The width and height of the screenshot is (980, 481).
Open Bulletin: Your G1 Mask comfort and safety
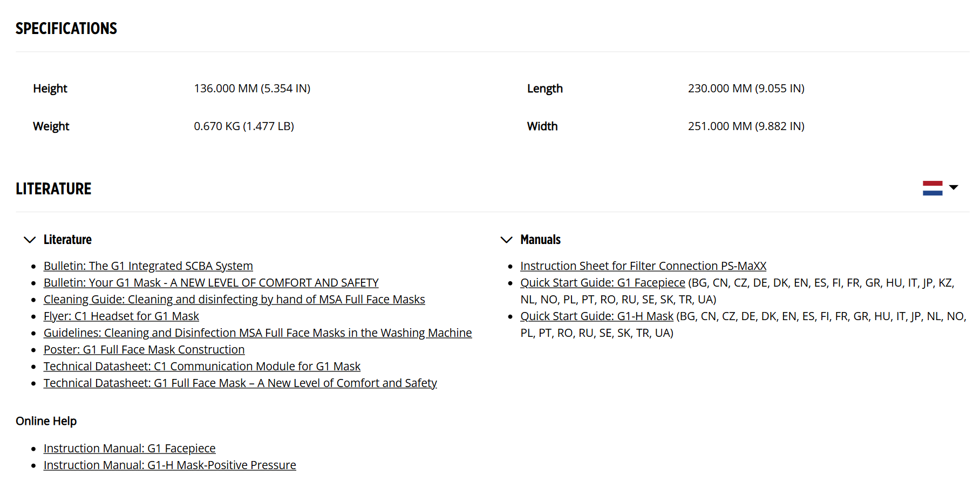click(211, 283)
